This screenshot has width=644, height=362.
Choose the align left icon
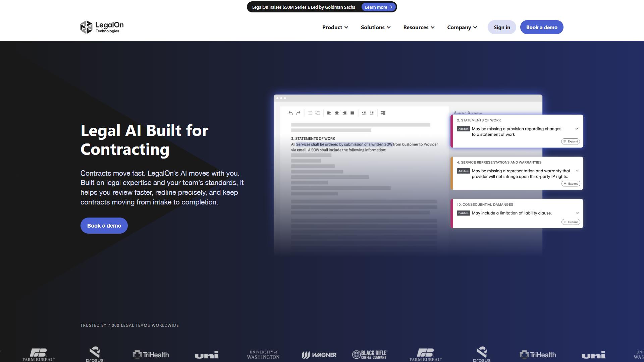click(x=329, y=113)
